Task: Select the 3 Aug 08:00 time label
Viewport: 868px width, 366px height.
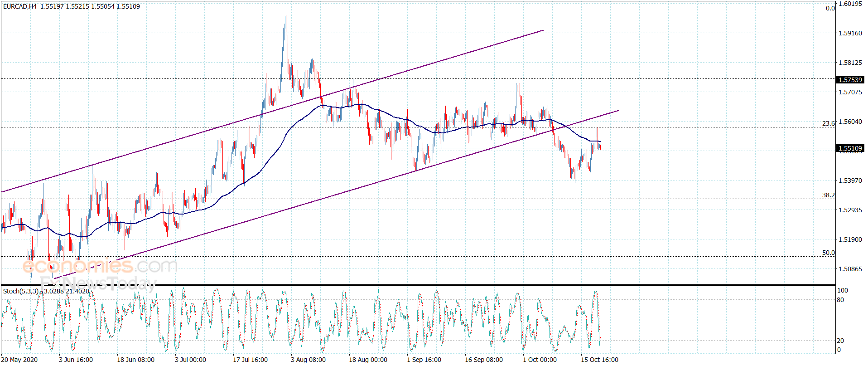Action: point(308,360)
